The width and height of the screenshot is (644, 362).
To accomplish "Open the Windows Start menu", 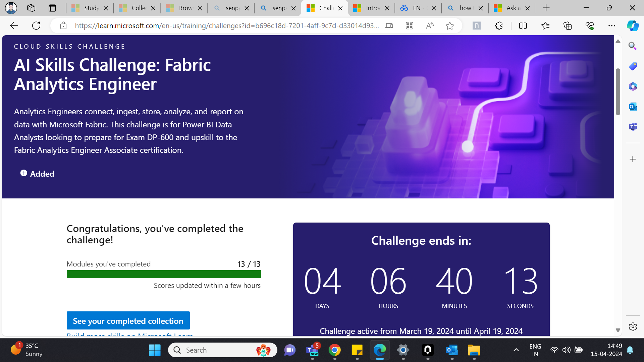I will [155, 350].
